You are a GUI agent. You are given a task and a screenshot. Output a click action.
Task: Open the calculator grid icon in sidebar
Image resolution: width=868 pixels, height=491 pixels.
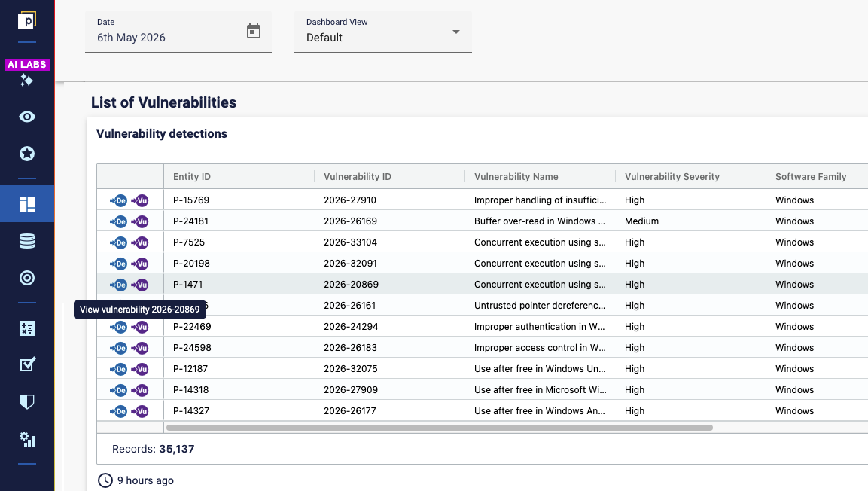click(26, 328)
